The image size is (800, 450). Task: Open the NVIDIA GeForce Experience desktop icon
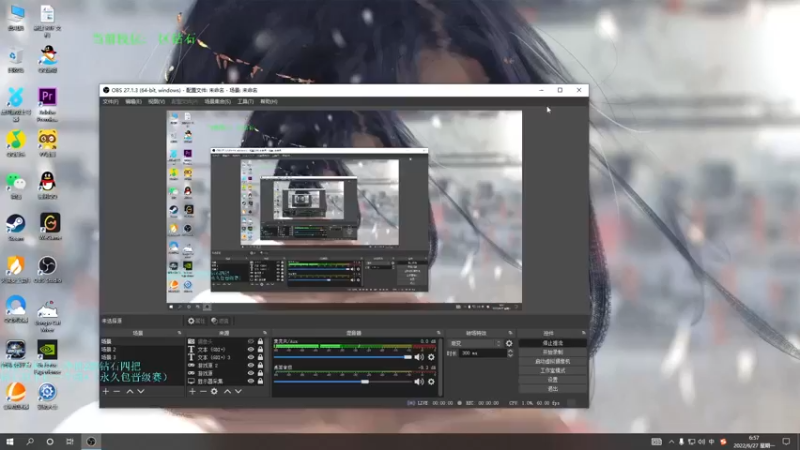pyautogui.click(x=47, y=357)
